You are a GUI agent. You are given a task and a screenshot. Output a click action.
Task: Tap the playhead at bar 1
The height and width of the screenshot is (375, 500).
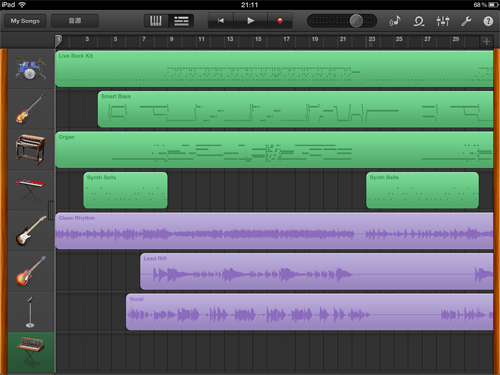point(58,41)
